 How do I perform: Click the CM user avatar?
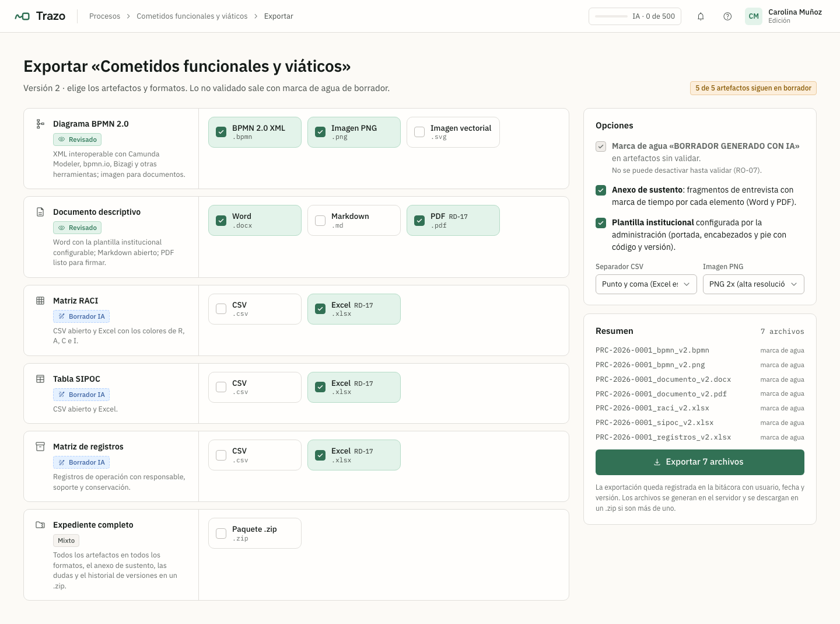(754, 16)
